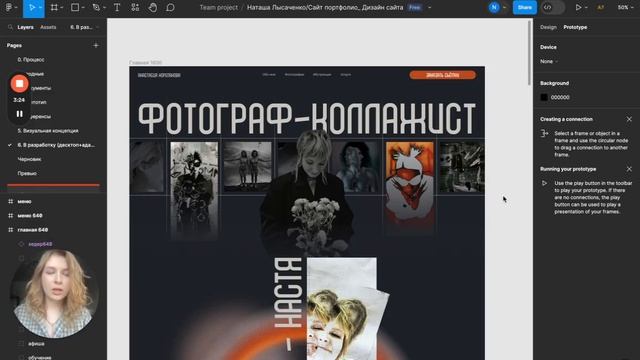The height and width of the screenshot is (360, 640).
Task: Click the frame icon beside меню layer
Action: tap(11, 201)
